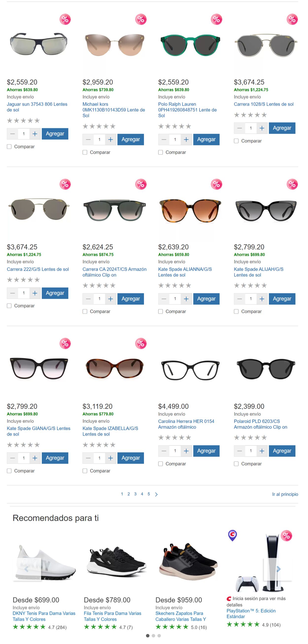Open the green Polo Ralph Lauren sunglasses image
Image resolution: width=308 pixels, height=644 pixels.
(x=190, y=45)
